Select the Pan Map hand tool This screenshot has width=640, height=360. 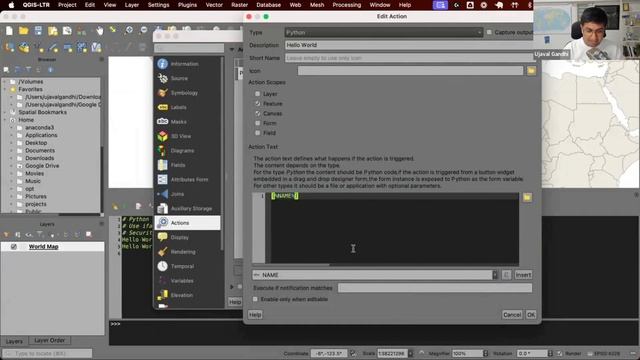tap(100, 31)
